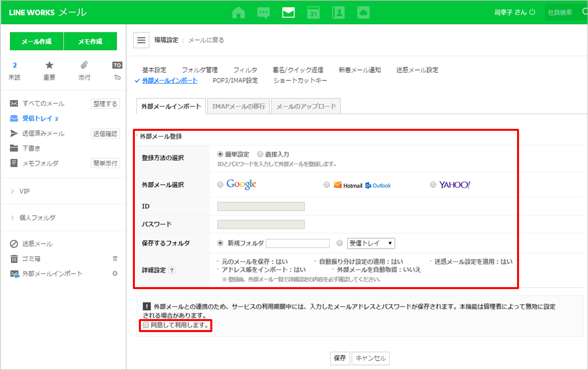The width and height of the screenshot is (588, 370).
Task: Check the 同意して利用します checkbox
Action: pos(146,325)
